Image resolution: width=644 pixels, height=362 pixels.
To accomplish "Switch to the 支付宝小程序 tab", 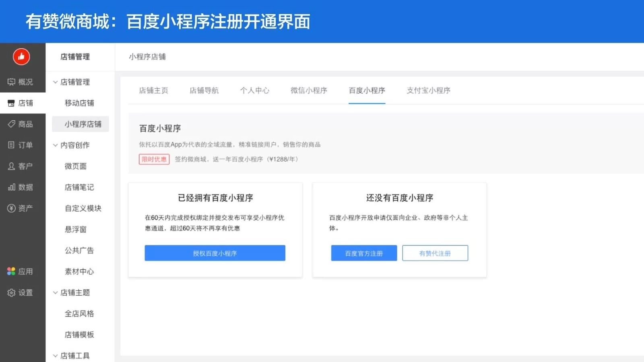I will [428, 90].
